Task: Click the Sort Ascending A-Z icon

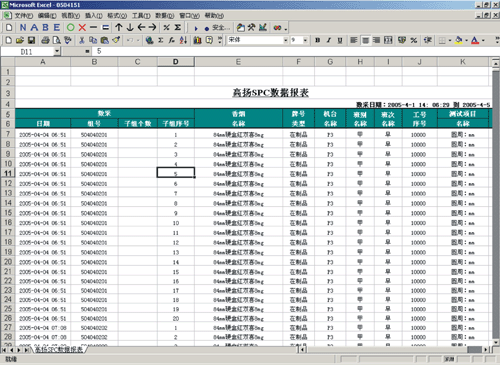Action: (x=183, y=41)
